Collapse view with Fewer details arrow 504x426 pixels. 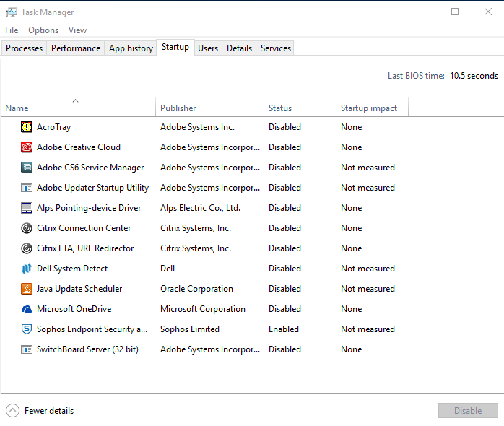(12, 411)
